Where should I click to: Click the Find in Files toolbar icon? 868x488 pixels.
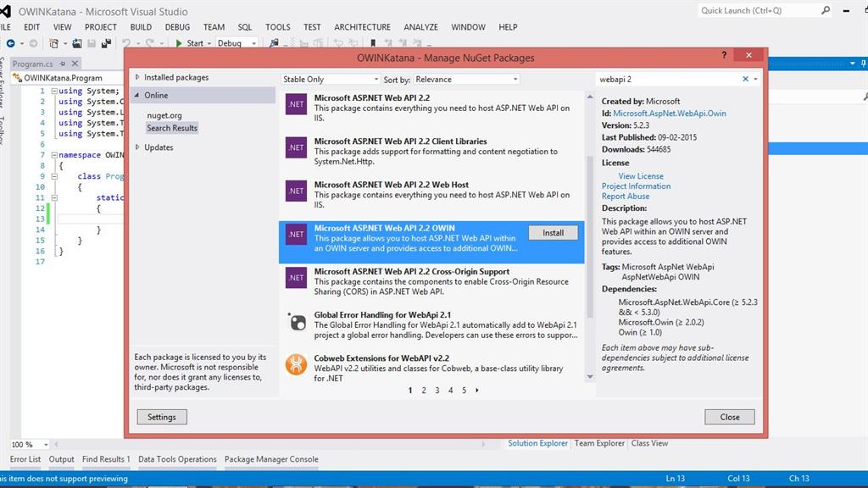coord(274,43)
